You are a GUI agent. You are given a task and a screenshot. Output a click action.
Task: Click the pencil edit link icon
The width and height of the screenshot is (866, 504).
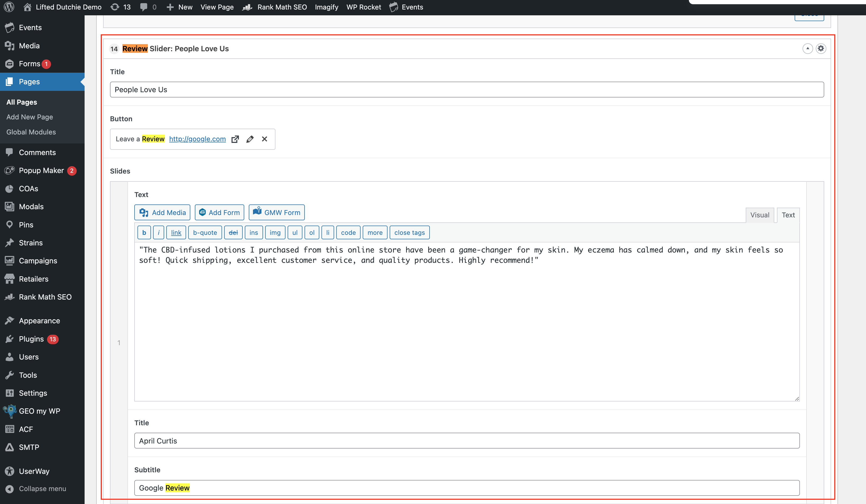pos(250,139)
